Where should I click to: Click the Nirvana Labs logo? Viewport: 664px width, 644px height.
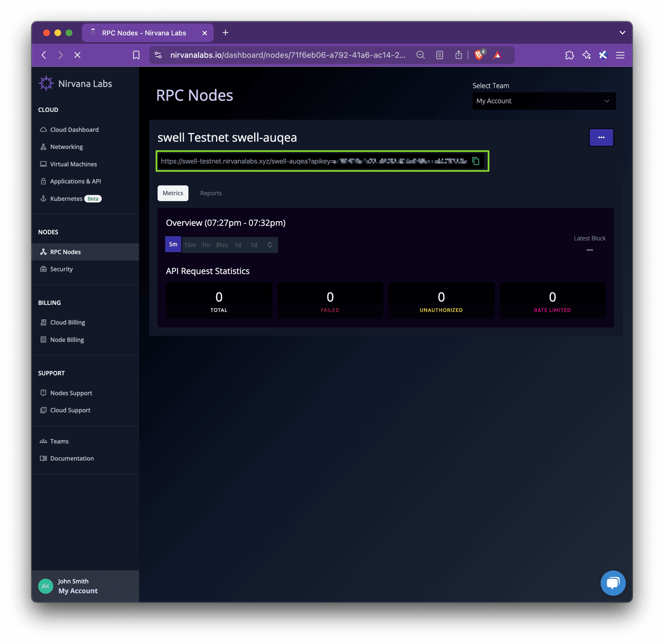click(75, 84)
